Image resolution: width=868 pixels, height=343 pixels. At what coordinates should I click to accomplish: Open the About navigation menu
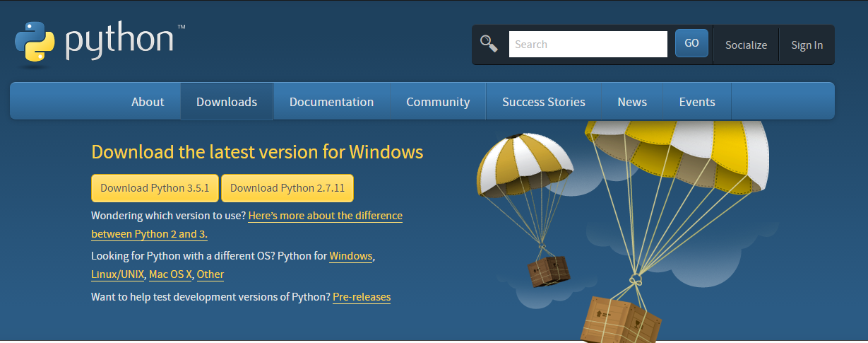(x=148, y=102)
